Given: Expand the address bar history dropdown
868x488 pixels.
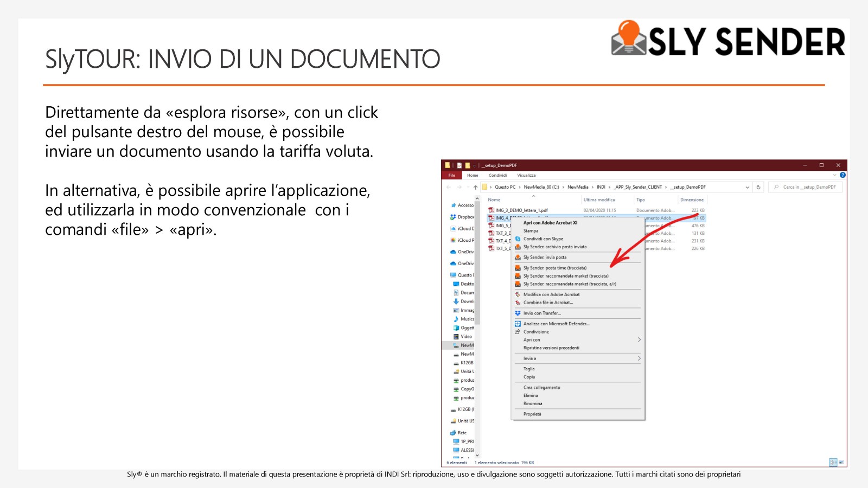Looking at the screenshot, I should pyautogui.click(x=748, y=187).
